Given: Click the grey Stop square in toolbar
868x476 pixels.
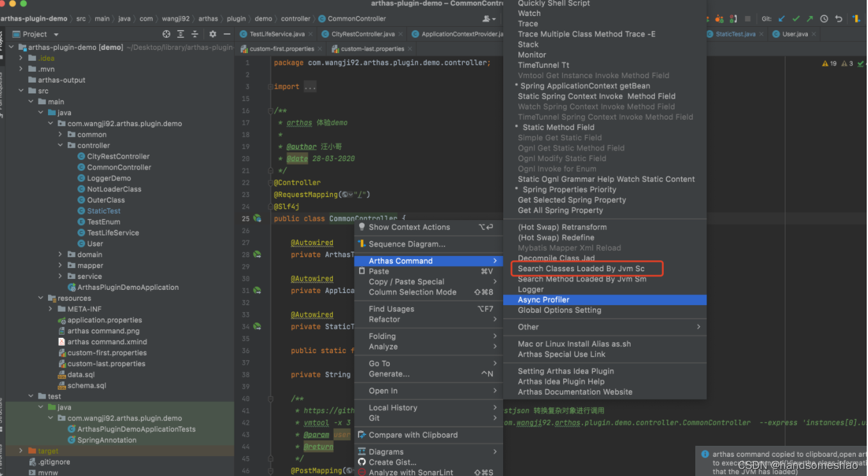Looking at the screenshot, I should [x=748, y=19].
